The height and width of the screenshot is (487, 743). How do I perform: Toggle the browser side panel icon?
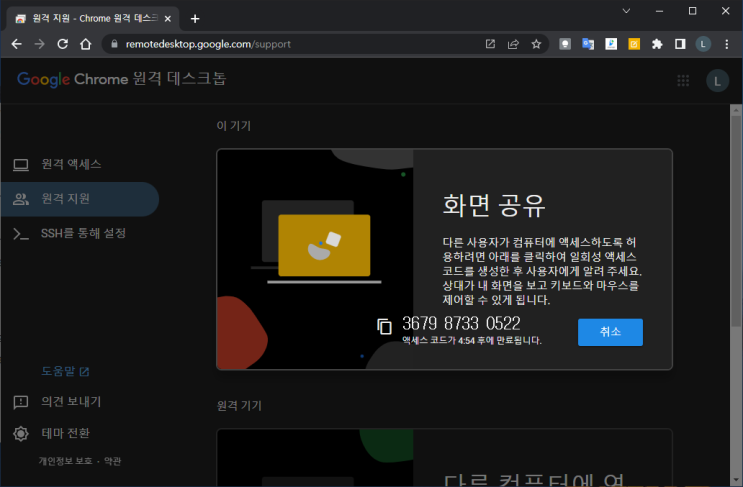(680, 44)
